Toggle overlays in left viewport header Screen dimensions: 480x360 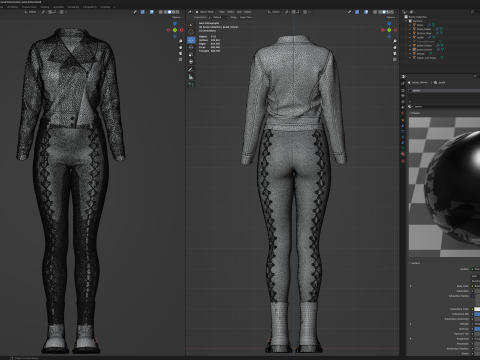(x=152, y=12)
